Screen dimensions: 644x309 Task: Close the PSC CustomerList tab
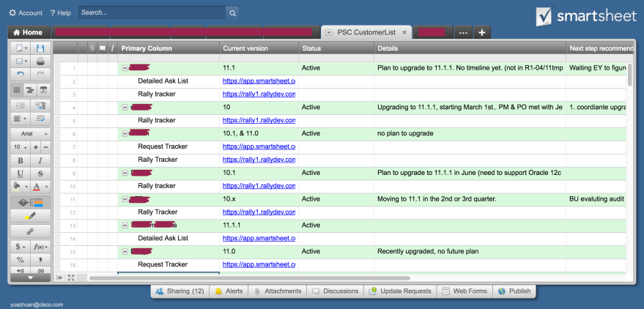404,32
